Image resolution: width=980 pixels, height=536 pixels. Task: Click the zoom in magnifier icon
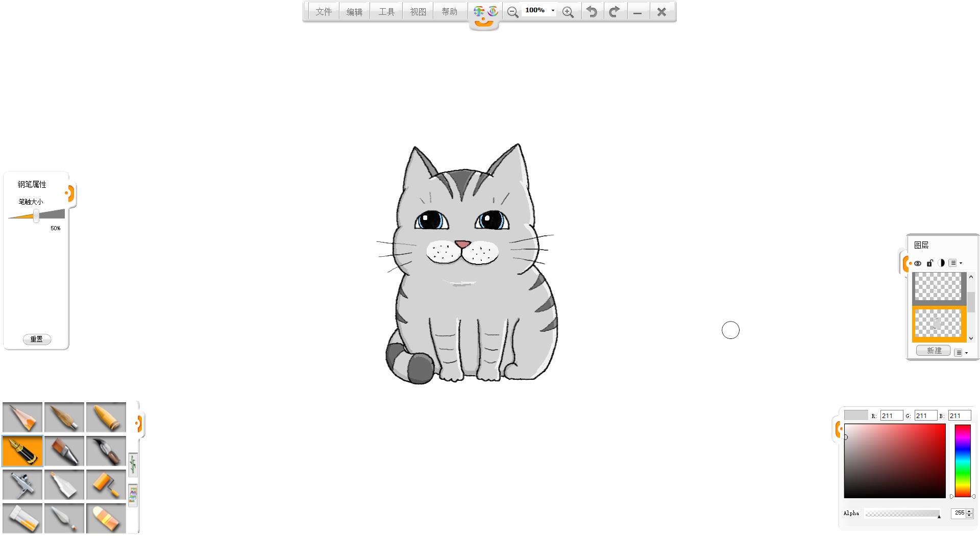tap(568, 12)
